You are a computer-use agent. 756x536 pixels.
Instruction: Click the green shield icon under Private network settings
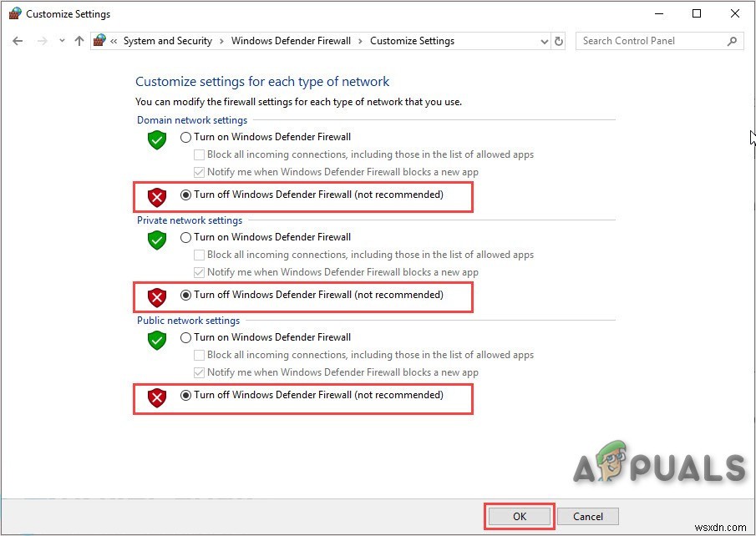(156, 240)
